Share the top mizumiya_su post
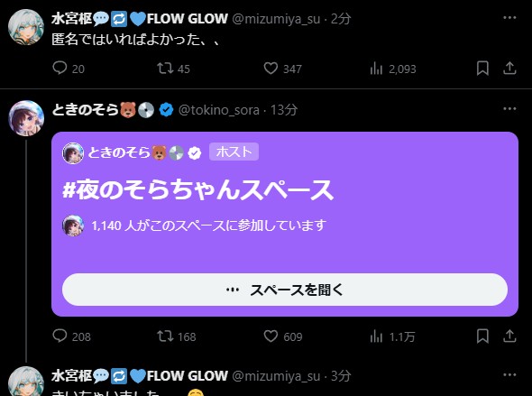 click(509, 69)
